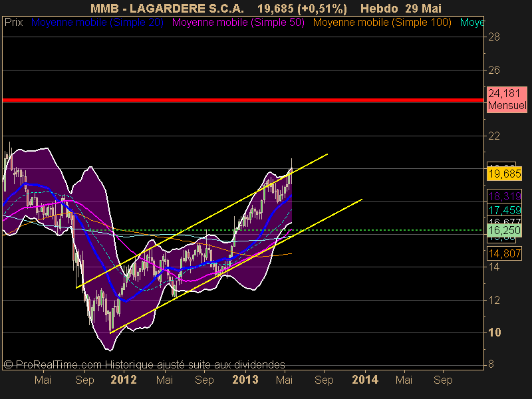
Task: Select the red horizontal resistance line
Action: coord(243,100)
